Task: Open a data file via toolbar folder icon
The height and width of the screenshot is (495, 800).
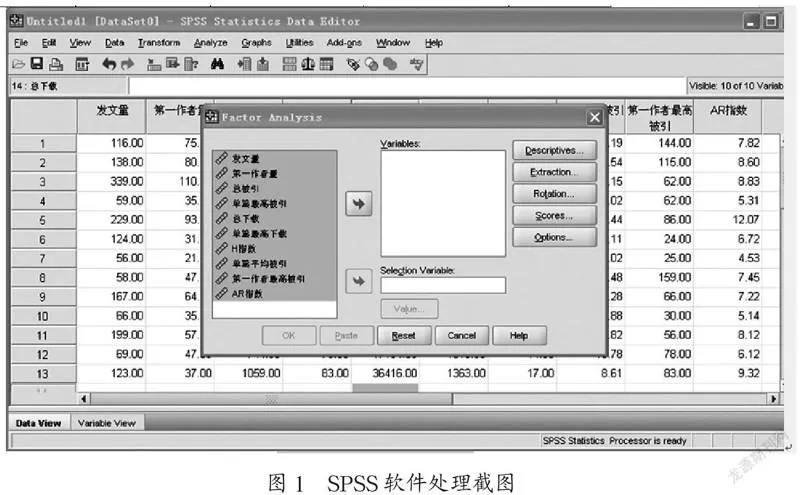Action: click(x=18, y=64)
